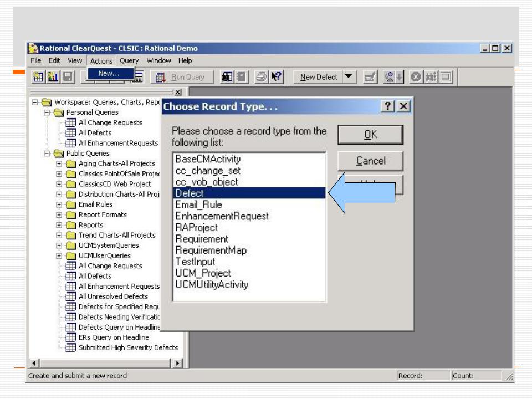Image resolution: width=532 pixels, height=399 pixels.
Task: Click Cancel in Choose Record Type dialog
Action: coord(371,161)
